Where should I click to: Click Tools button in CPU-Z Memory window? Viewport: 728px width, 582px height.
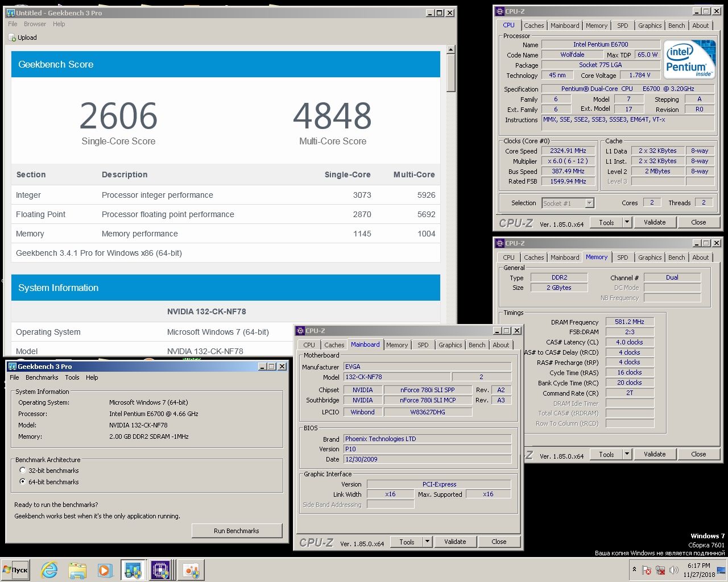click(606, 454)
